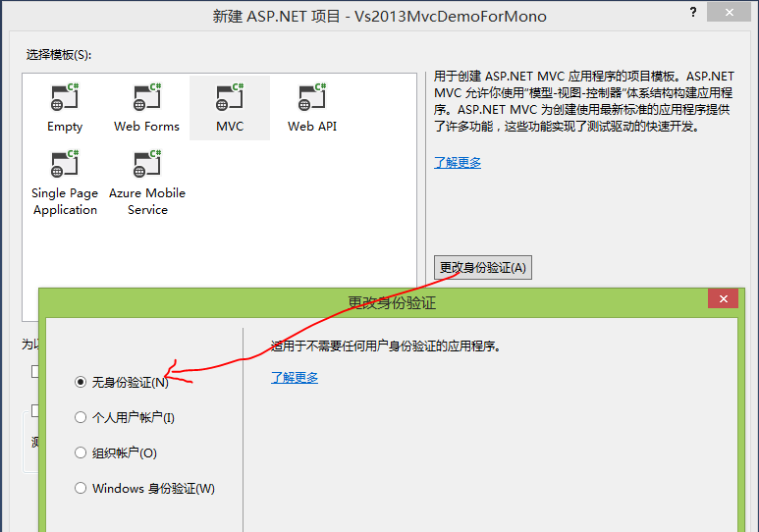Choose the Web Forms template icon
The width and height of the screenshot is (759, 532).
click(x=147, y=97)
